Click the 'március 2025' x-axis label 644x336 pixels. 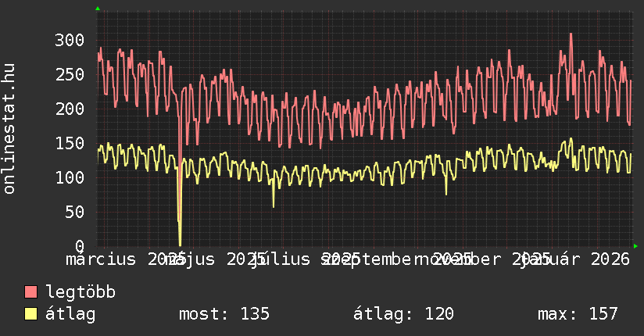[x=123, y=259]
